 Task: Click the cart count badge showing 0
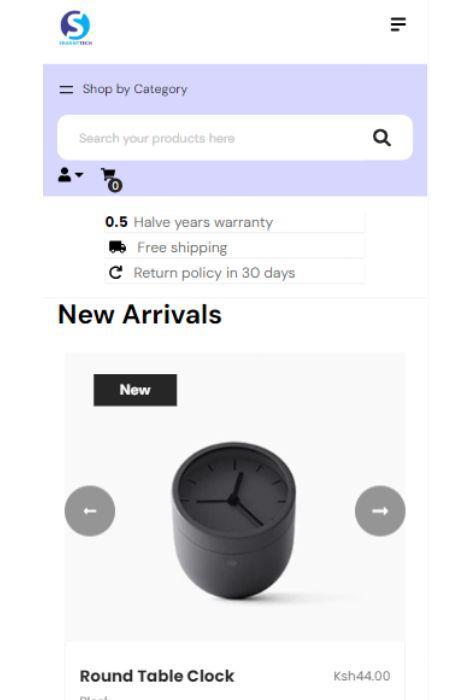coord(115,185)
